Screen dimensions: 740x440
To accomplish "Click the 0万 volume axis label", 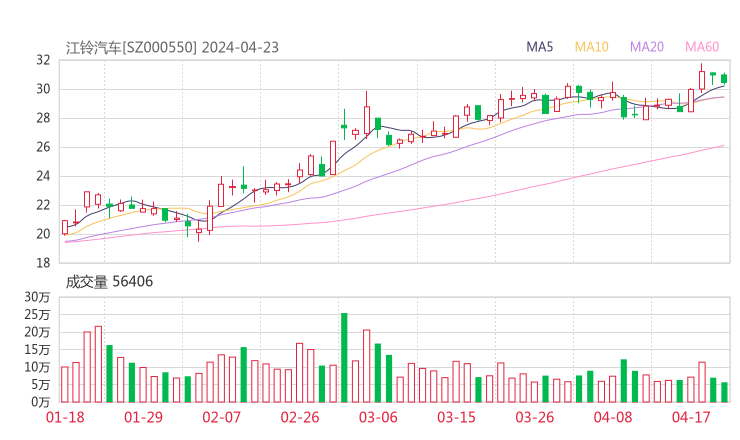I will 41,402.
